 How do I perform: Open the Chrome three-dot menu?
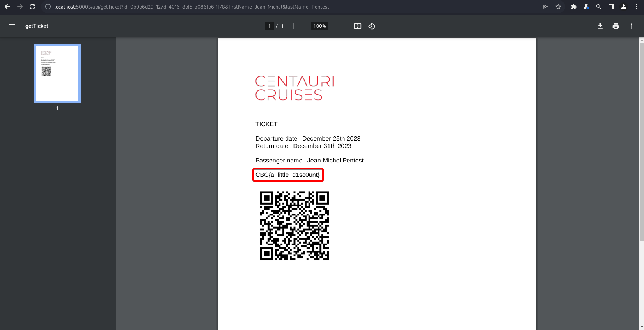(636, 7)
